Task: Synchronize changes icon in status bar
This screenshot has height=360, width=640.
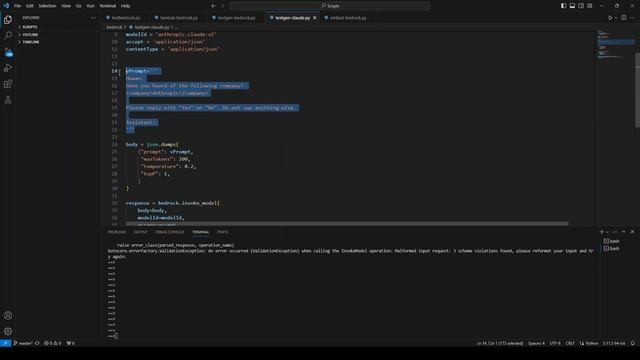Action: point(37,343)
